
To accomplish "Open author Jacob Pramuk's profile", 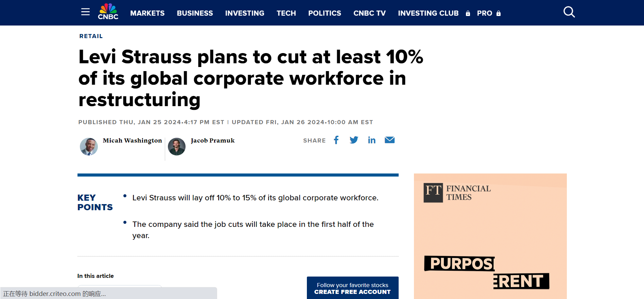I will click(x=212, y=140).
